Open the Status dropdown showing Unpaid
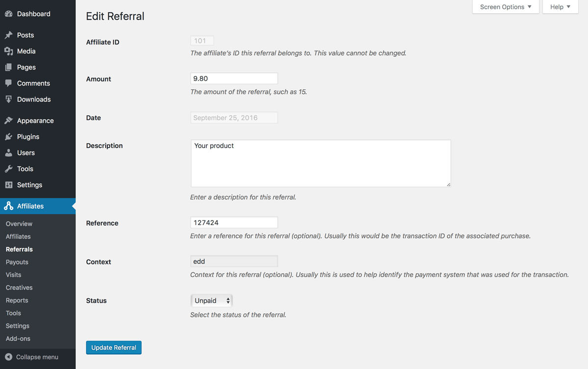This screenshot has width=588, height=369. (x=211, y=300)
